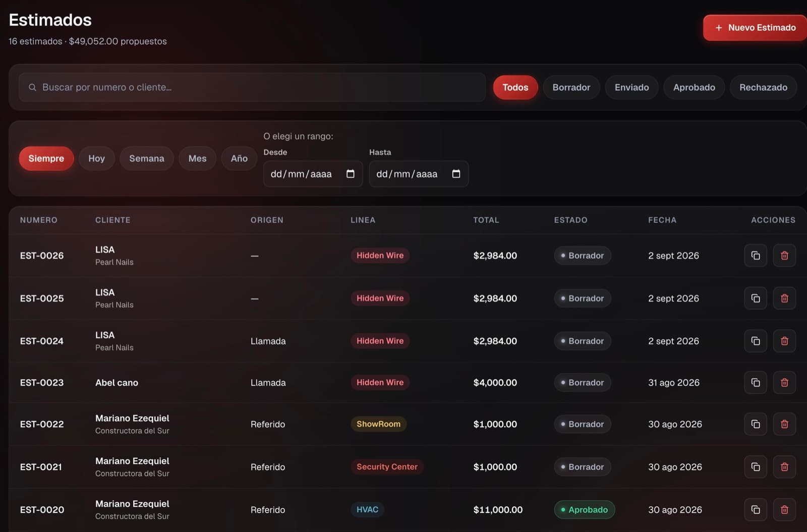Click the HVAC line tag

367,510
